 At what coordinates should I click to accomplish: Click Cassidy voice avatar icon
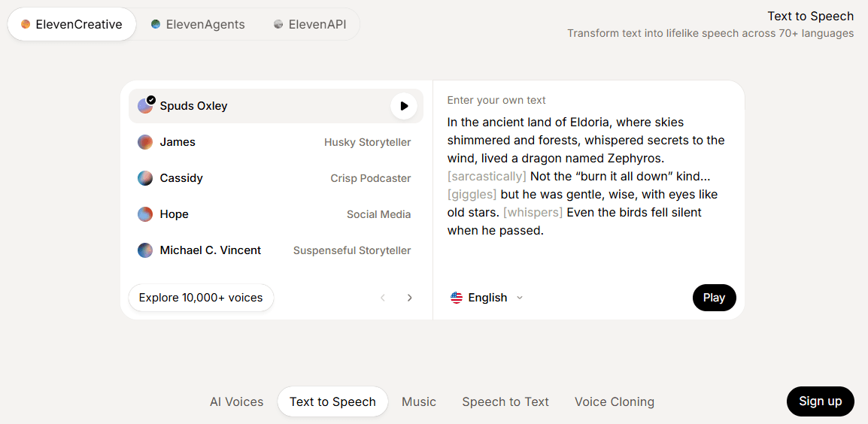pos(145,178)
